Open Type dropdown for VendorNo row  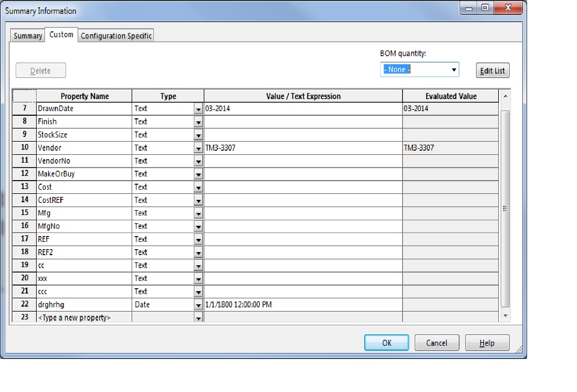click(198, 161)
